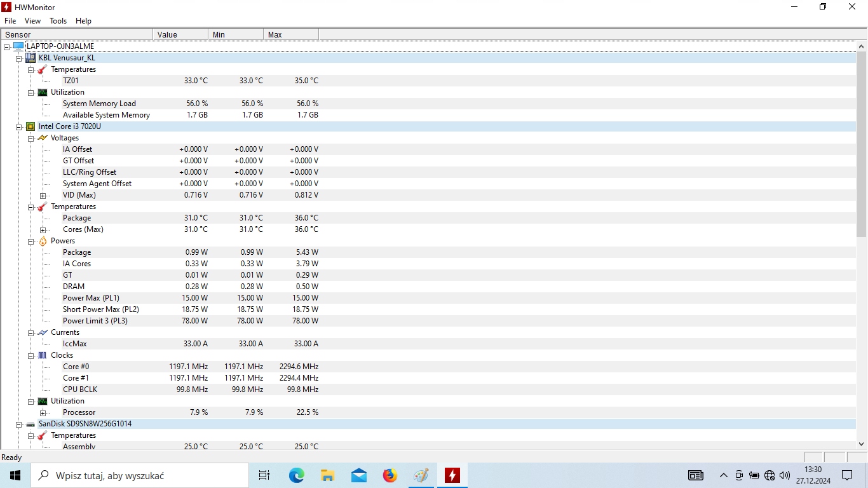Click the KBL Venusaur_KL motherboard icon
Screen dimensions: 868x488
pyautogui.click(x=31, y=58)
